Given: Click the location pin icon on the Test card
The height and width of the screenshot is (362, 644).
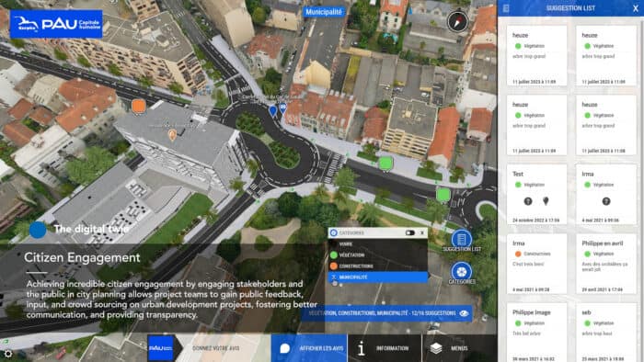Looking at the screenshot, I should (546, 201).
